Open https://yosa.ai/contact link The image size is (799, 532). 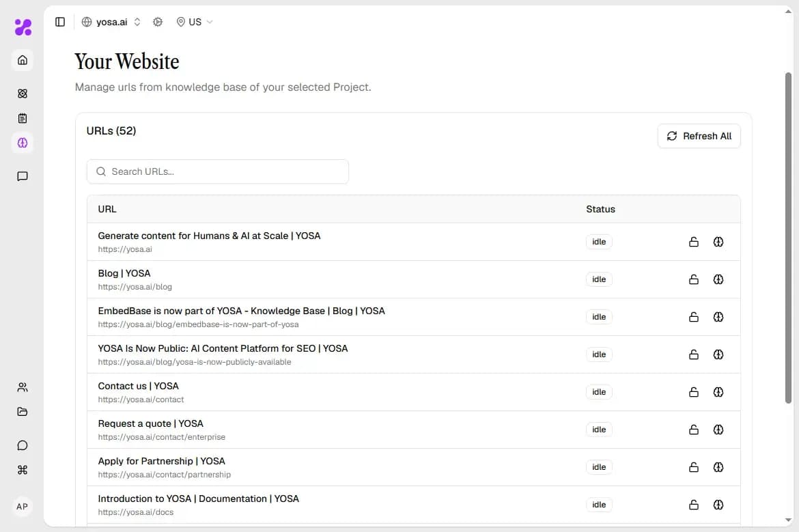click(141, 400)
